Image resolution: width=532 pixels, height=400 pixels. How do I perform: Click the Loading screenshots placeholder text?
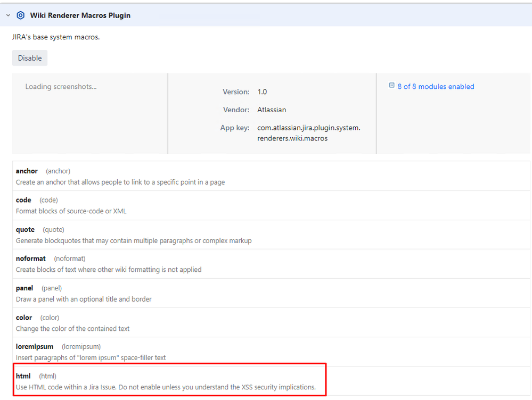click(61, 87)
